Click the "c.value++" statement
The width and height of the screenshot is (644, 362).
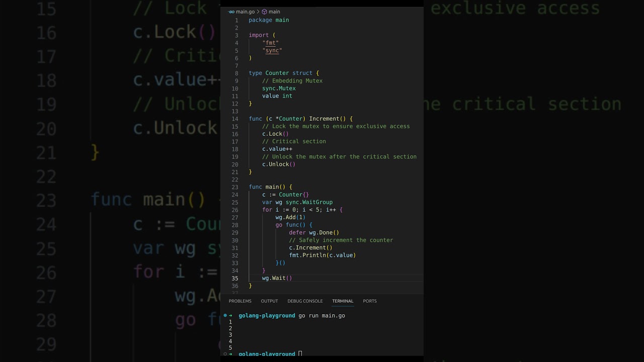point(277,149)
